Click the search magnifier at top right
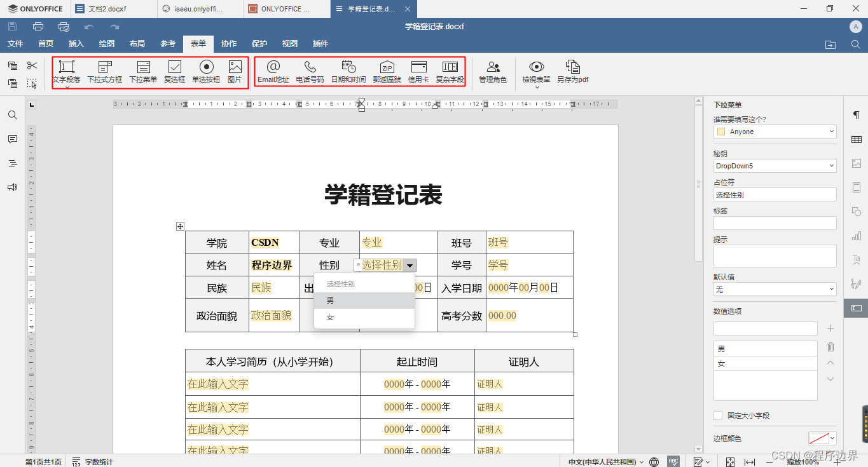868x467 pixels. pyautogui.click(x=856, y=44)
